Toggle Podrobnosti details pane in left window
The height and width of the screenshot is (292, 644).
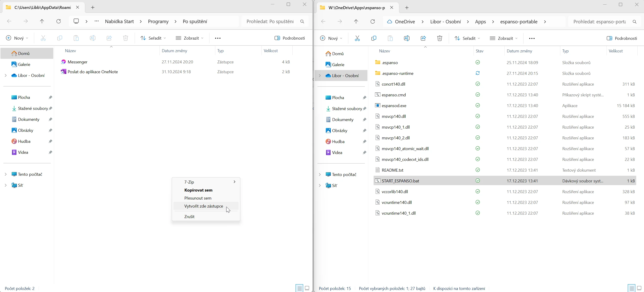290,38
